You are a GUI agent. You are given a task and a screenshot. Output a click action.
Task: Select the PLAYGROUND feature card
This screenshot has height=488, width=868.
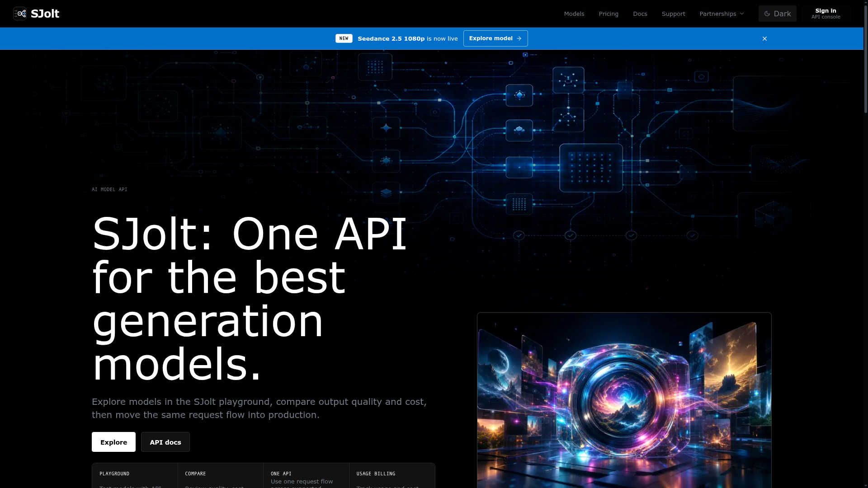[x=135, y=475]
